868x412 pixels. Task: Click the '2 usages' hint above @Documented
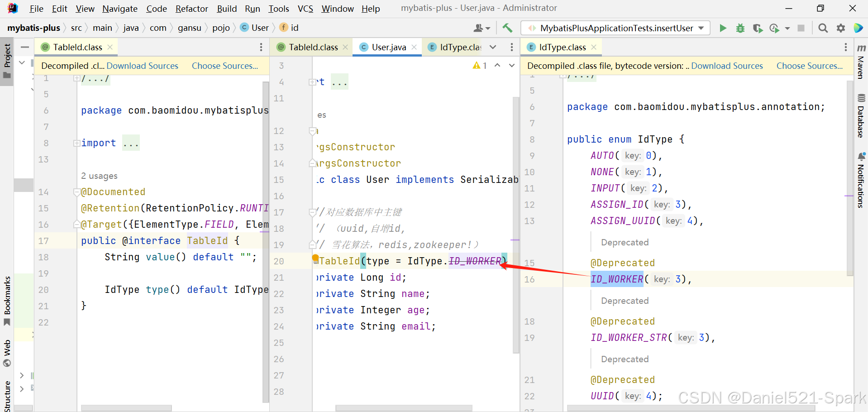99,176
